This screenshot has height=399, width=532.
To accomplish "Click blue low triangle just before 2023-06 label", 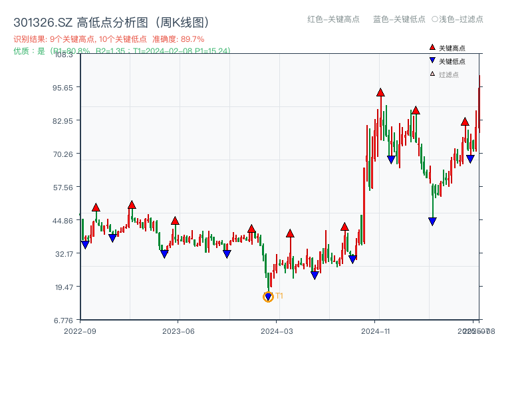I will click(x=164, y=254).
